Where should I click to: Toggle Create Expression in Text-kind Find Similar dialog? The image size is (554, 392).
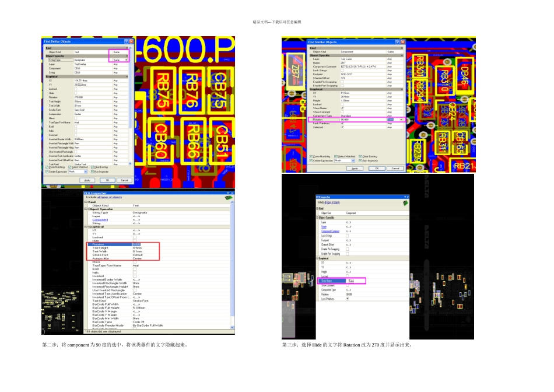pyautogui.click(x=47, y=171)
